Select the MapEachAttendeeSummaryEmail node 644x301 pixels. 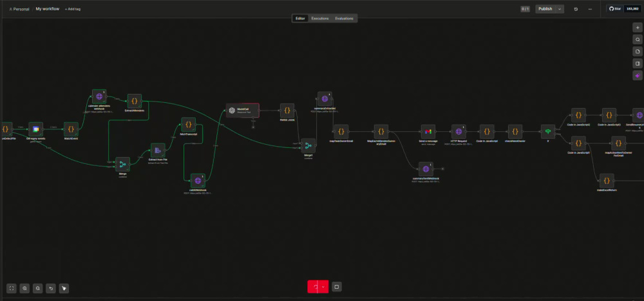coord(381,132)
